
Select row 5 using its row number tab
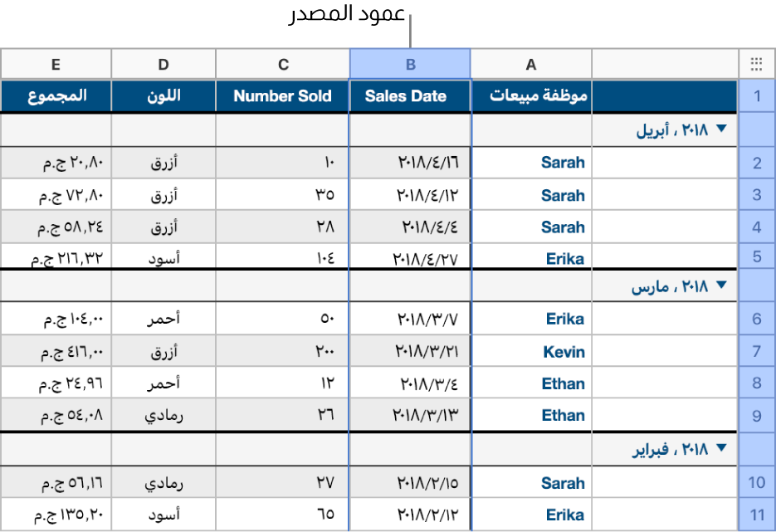(756, 258)
